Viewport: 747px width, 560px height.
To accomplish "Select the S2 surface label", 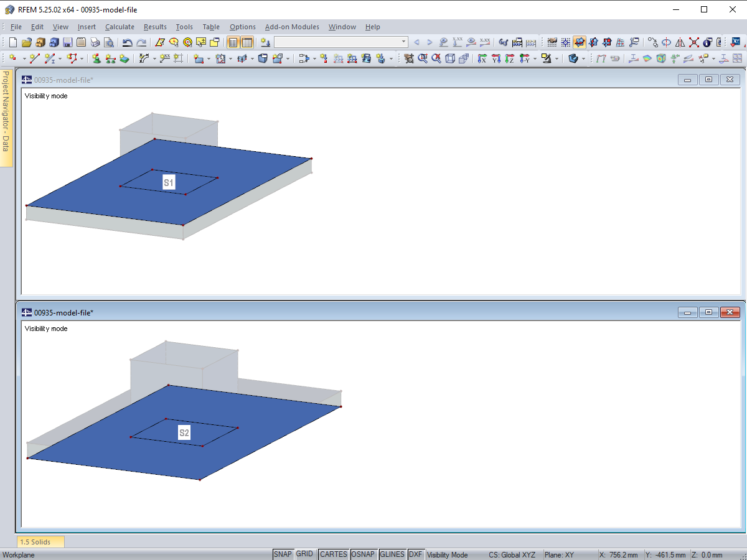I will pos(184,432).
